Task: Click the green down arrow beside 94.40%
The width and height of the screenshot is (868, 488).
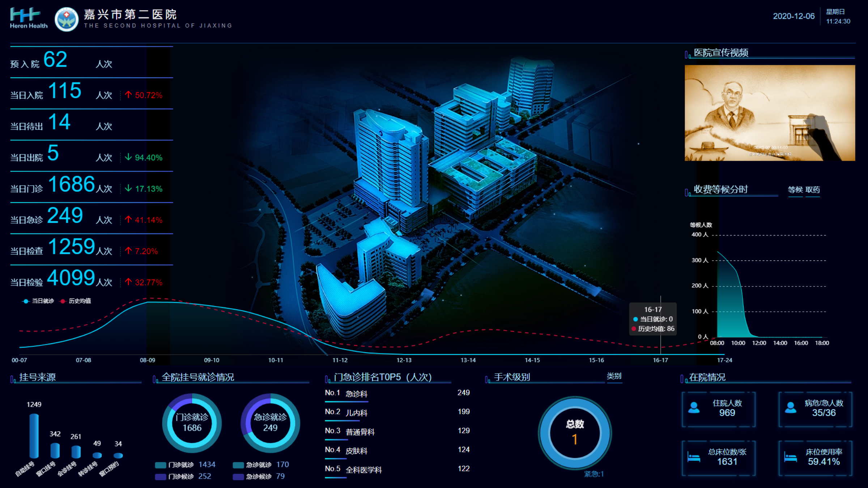Action: click(x=128, y=157)
